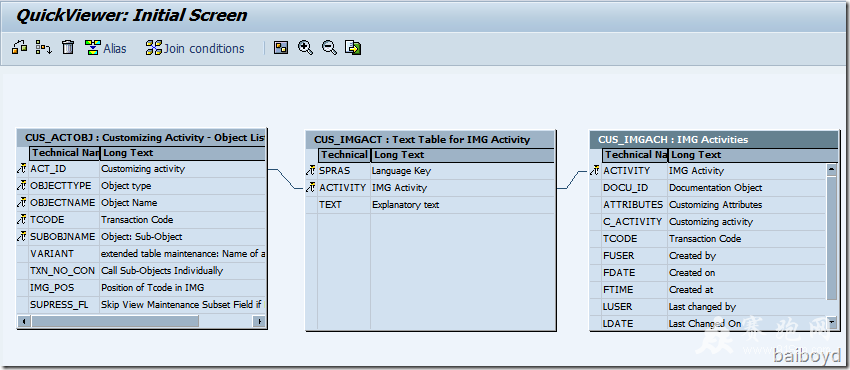850x370 pixels.
Task: Select the ATTRIBUTES field
Action: 634,205
